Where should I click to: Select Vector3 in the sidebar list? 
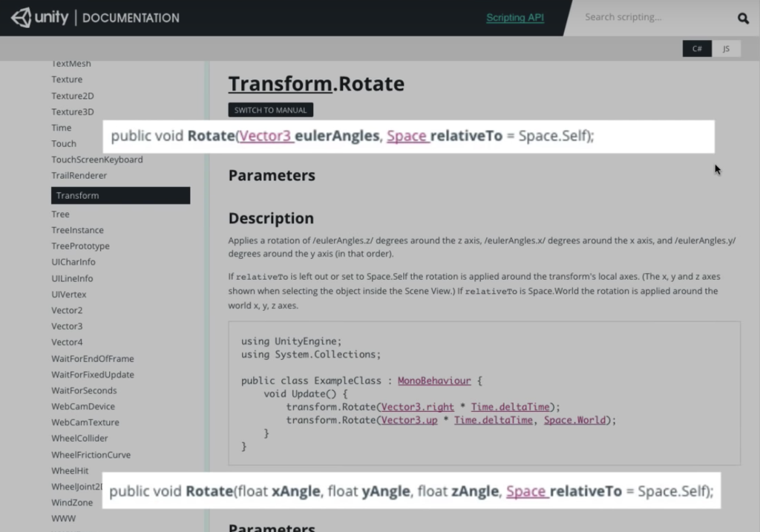pos(67,326)
